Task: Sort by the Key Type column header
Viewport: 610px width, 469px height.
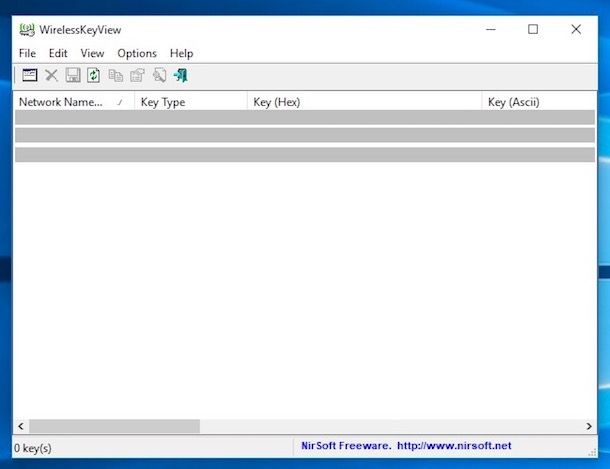Action: (191, 102)
